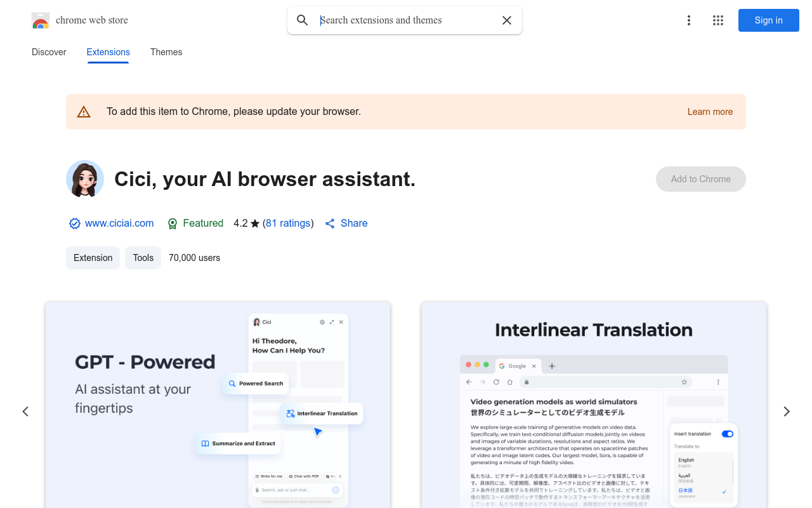Switch to the Discover tab
812x508 pixels.
(49, 52)
